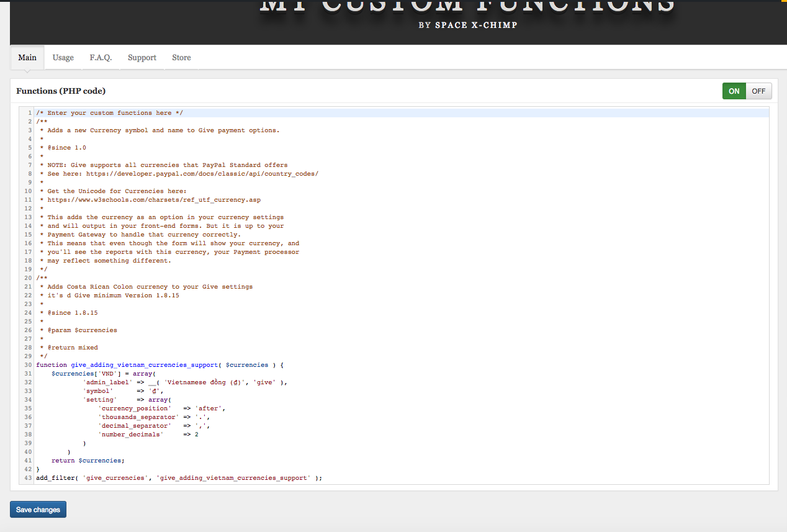Click line number 1 in the gutter
787x532 pixels.
[29, 113]
